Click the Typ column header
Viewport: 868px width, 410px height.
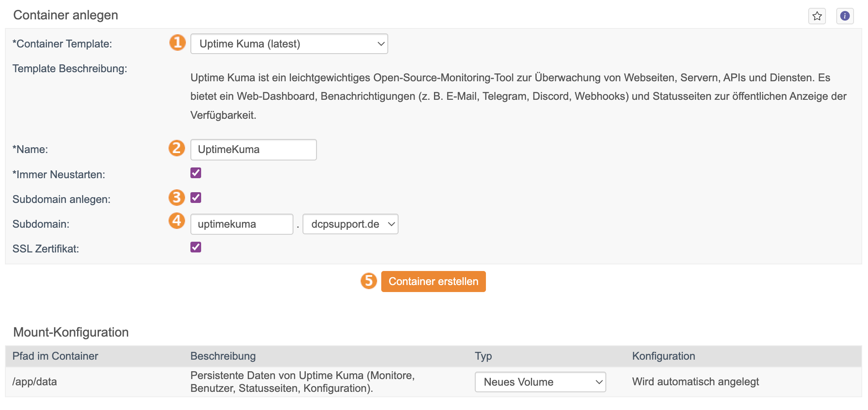(483, 356)
